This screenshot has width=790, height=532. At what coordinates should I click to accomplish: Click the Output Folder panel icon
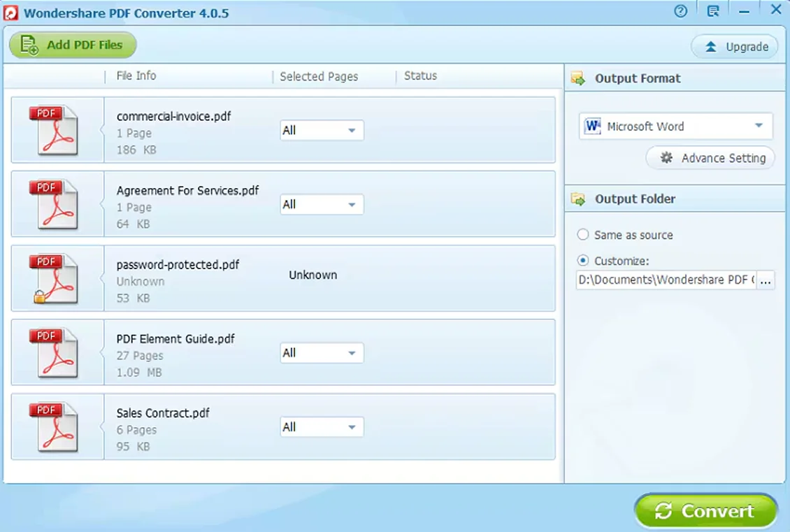coord(578,199)
